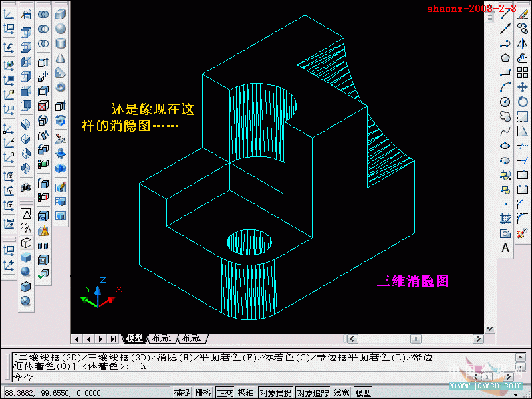Click the 3 Point UCS icon
Viewport: 532px width, 399px height.
[9, 158]
